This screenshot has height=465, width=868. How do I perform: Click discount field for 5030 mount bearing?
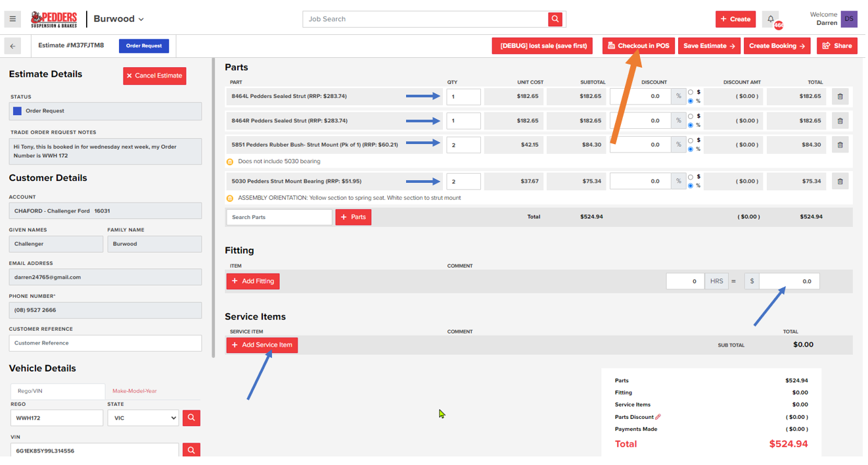point(641,182)
